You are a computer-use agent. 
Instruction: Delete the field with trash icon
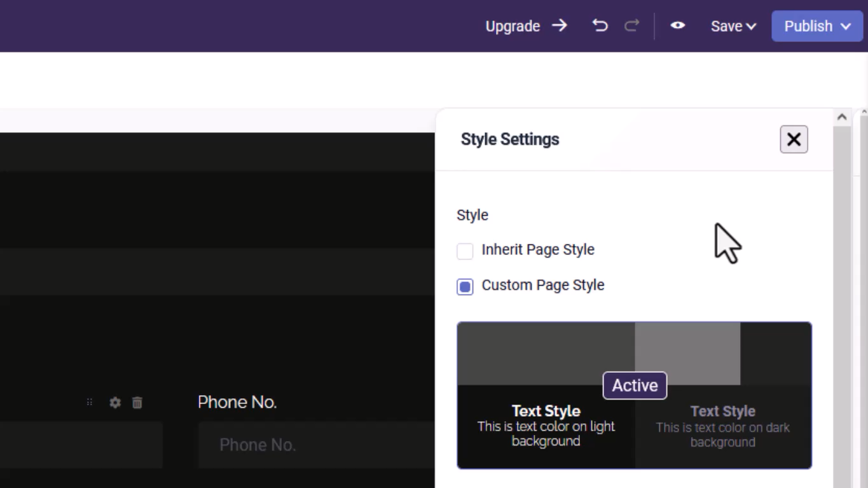point(137,402)
